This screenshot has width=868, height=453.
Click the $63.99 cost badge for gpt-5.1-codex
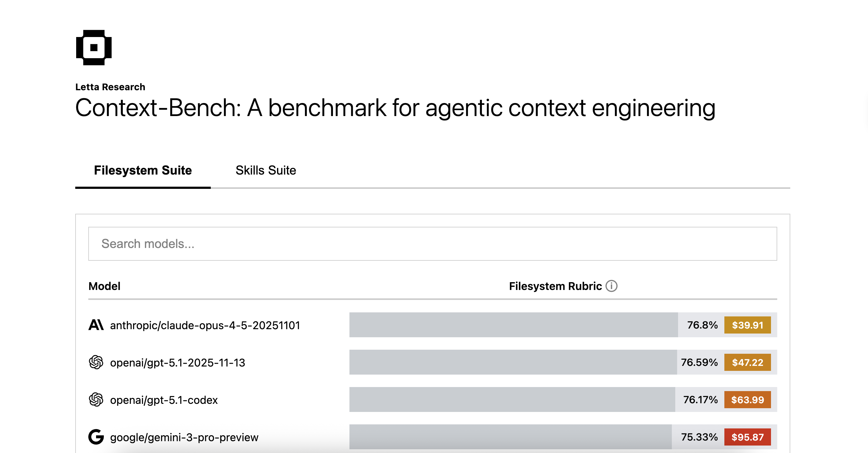747,400
